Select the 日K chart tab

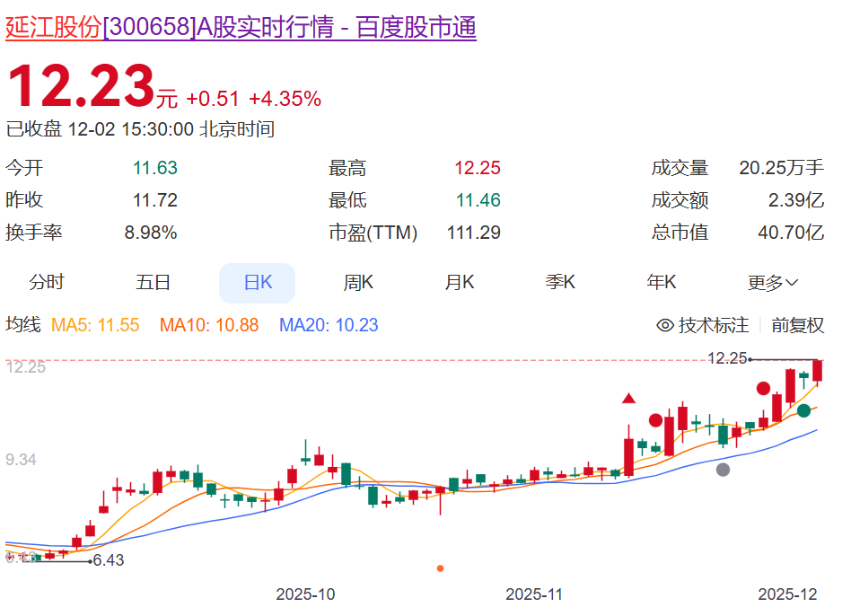pos(258,283)
